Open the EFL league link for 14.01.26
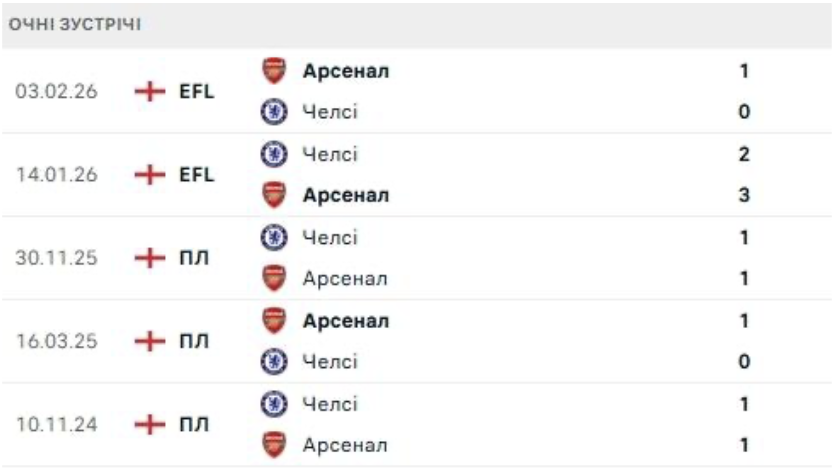Screen dimensions: 834x468 point(196,175)
